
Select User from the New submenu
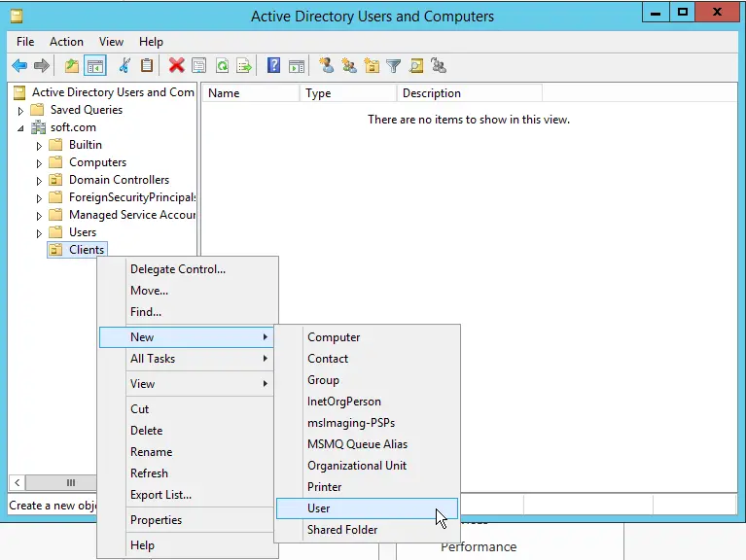pos(319,508)
